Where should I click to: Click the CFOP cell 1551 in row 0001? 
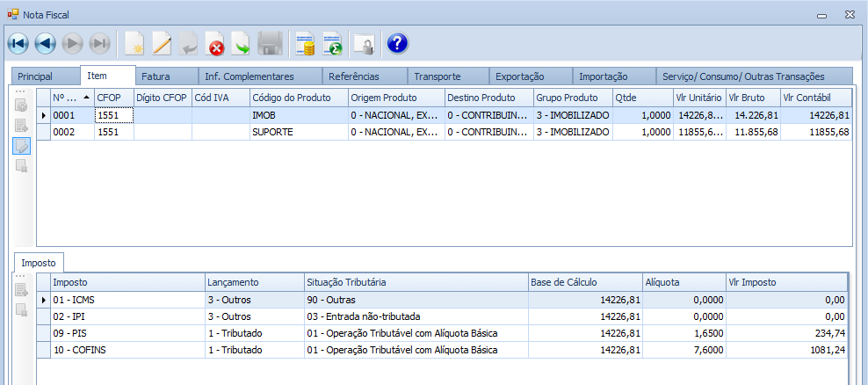click(x=113, y=115)
